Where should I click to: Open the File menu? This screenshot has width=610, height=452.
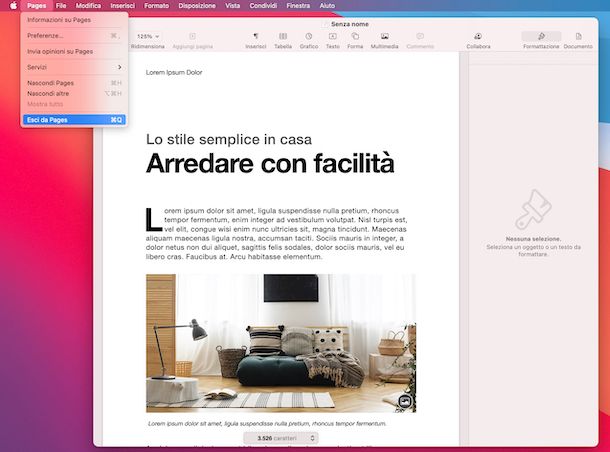pyautogui.click(x=61, y=5)
